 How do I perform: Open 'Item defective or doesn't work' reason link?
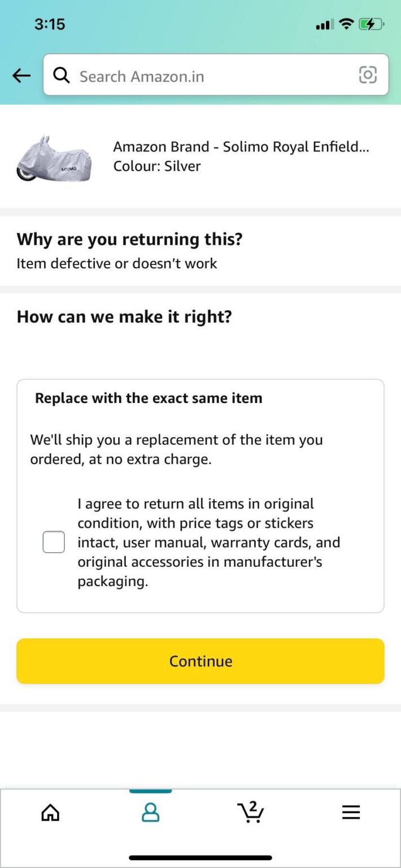coord(116,263)
